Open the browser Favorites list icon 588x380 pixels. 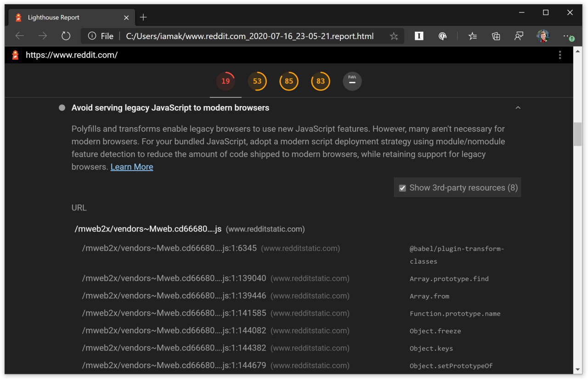pyautogui.click(x=473, y=36)
